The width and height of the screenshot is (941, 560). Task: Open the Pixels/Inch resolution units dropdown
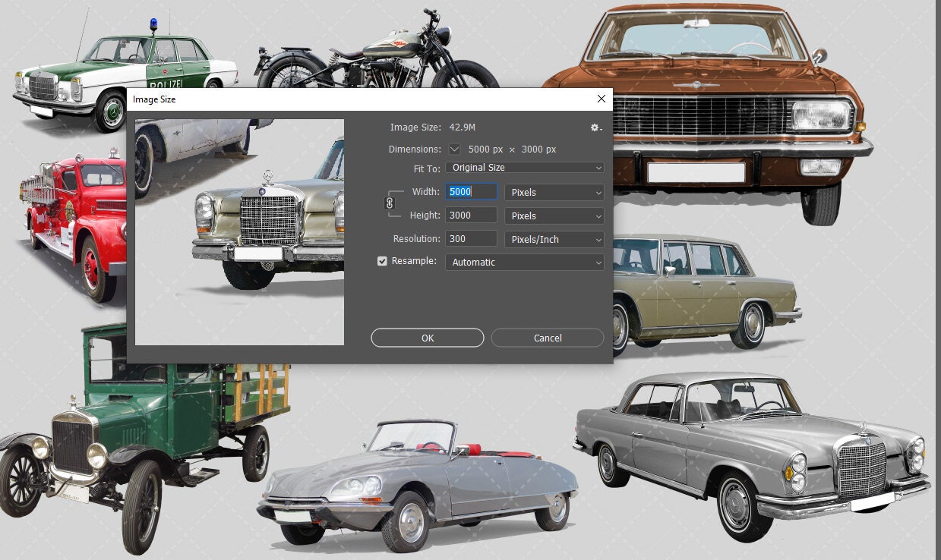pos(553,239)
